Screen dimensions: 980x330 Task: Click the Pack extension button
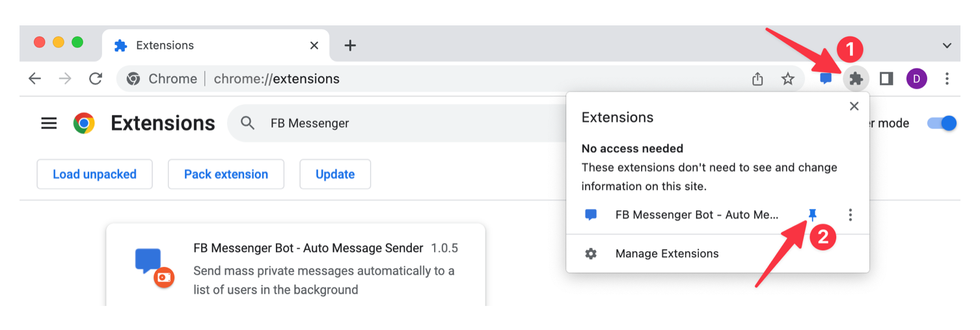tap(226, 174)
